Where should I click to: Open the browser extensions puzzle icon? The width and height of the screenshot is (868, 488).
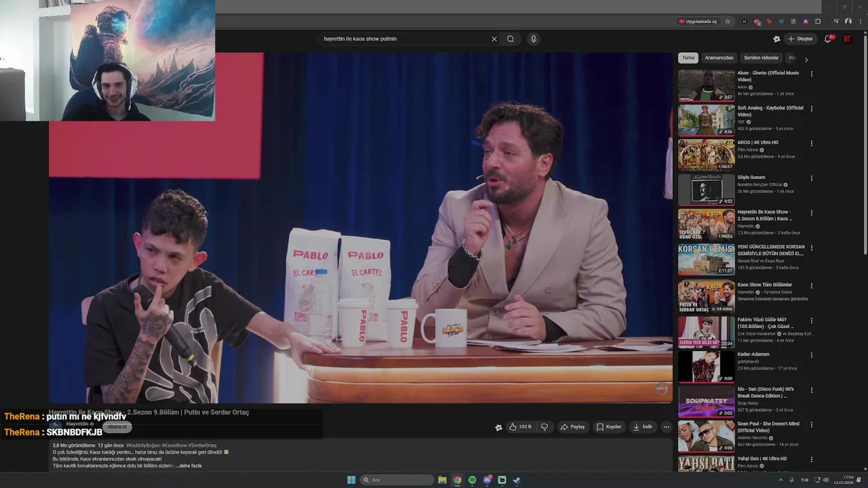pos(818,21)
